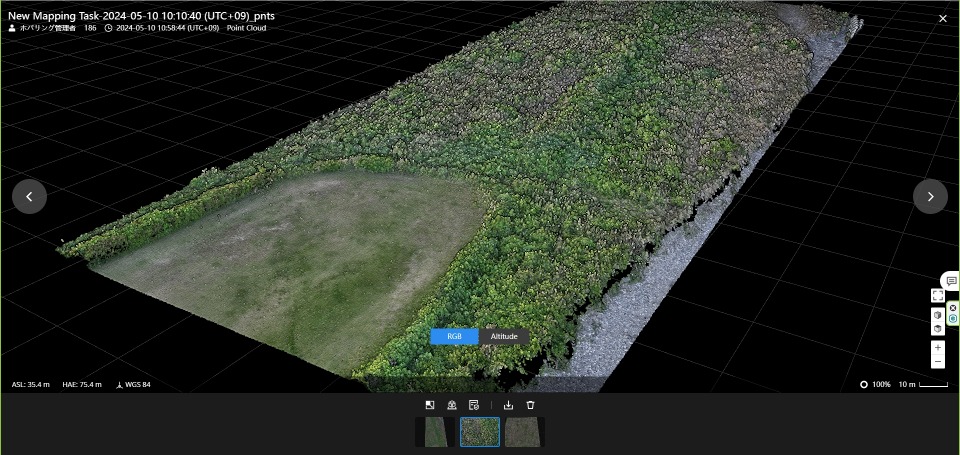The image size is (960, 455).
Task: Zoom out with the minus button
Action: click(x=937, y=361)
